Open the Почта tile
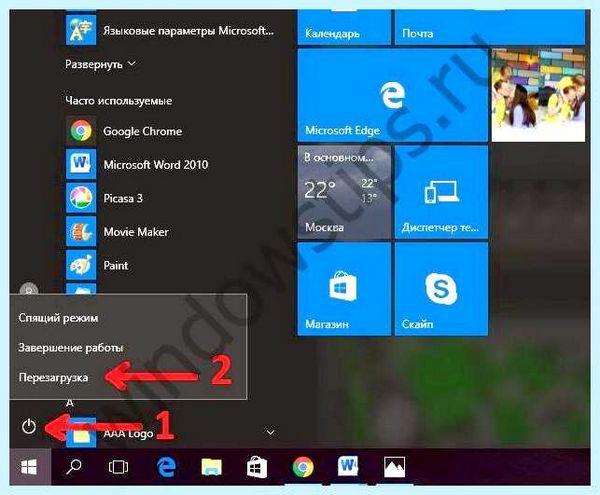Image resolution: width=600 pixels, height=495 pixels. coord(490,28)
